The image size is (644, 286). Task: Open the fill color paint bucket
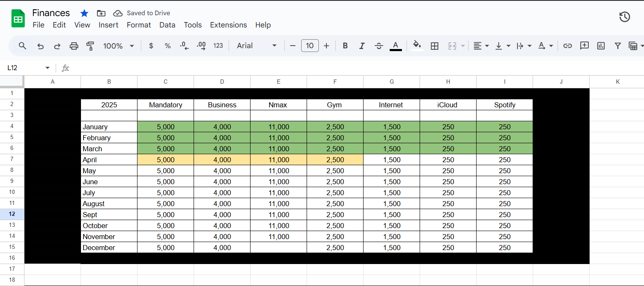[x=417, y=46]
